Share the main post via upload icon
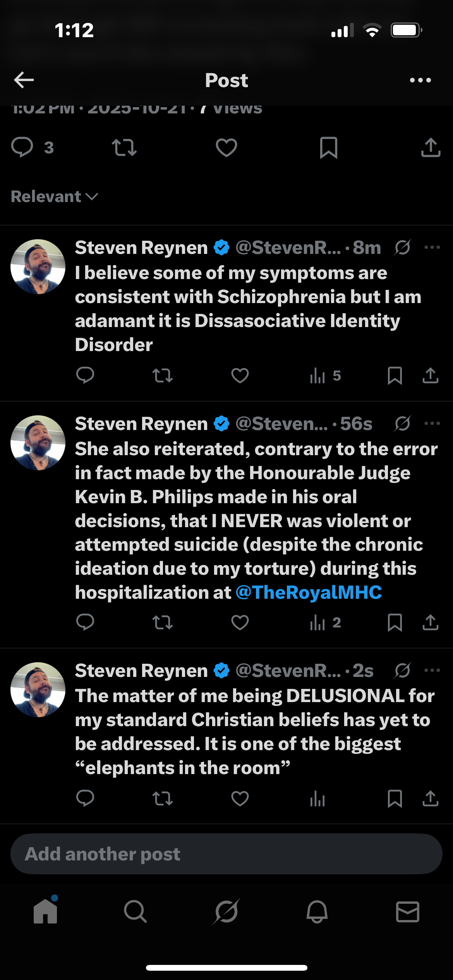 tap(431, 147)
